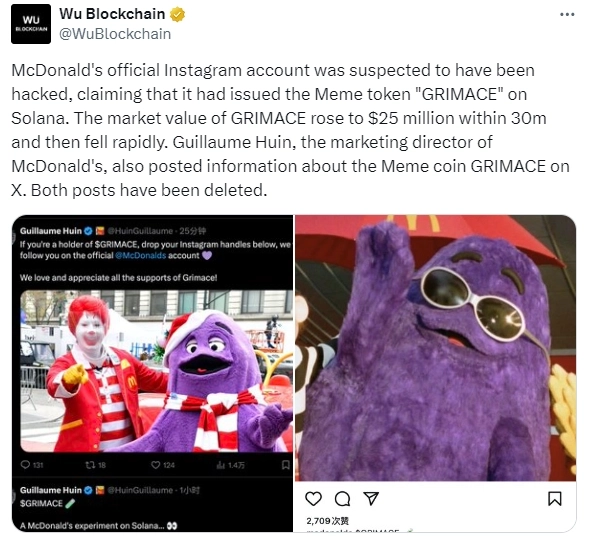Click the gold verified badge beside Wu Blockchain
This screenshot has width=591, height=548.
click(x=177, y=14)
